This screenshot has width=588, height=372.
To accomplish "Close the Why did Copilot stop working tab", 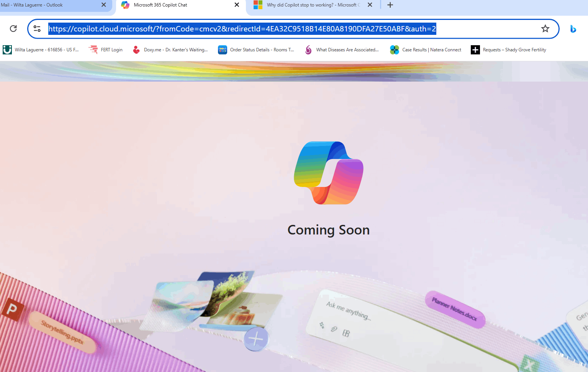I will (x=370, y=5).
